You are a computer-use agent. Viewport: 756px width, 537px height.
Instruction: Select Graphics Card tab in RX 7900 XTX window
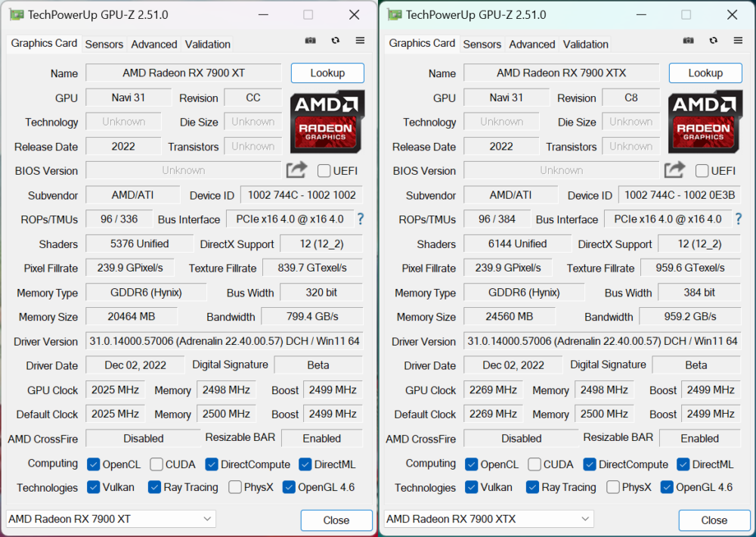[422, 43]
